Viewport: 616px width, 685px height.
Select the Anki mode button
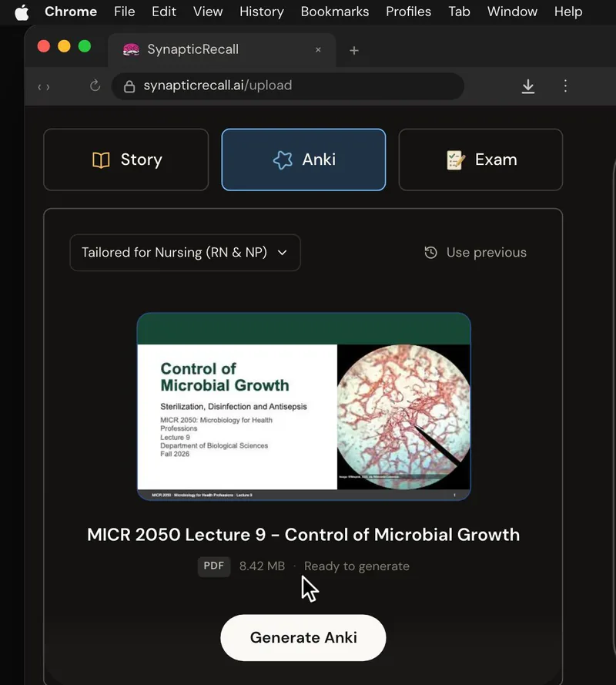(x=303, y=160)
